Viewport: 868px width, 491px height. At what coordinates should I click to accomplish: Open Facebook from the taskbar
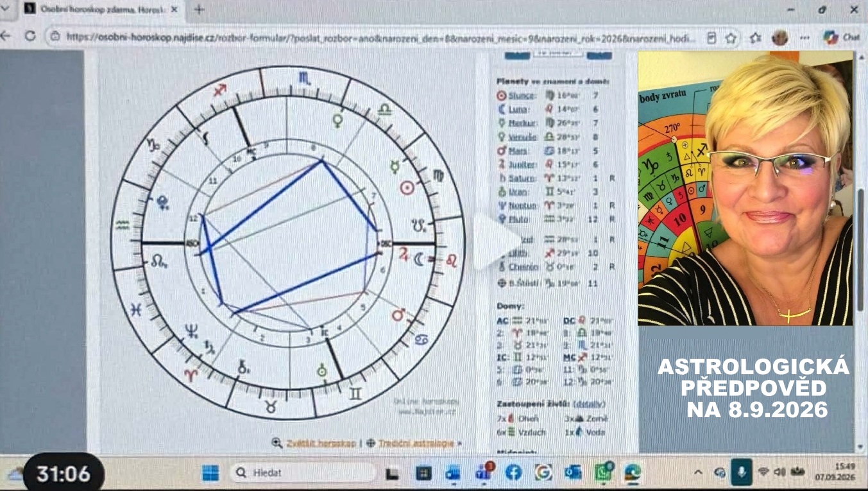coord(513,472)
